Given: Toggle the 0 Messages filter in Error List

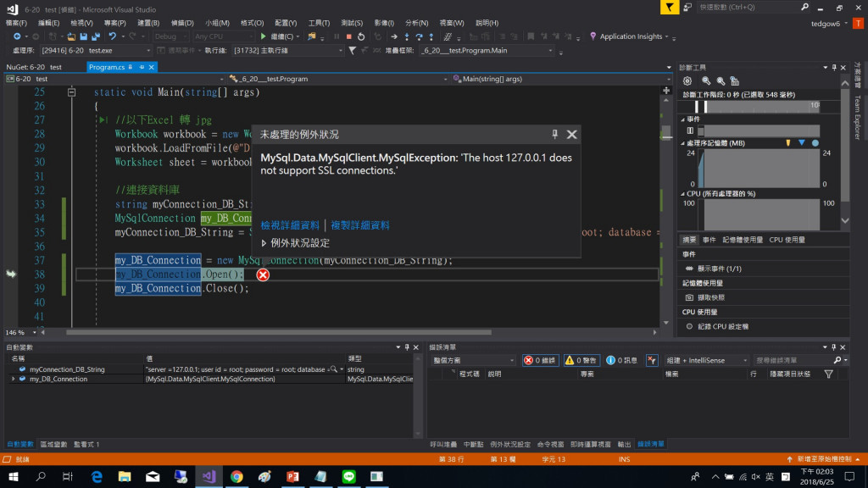Looking at the screenshot, I should [621, 360].
